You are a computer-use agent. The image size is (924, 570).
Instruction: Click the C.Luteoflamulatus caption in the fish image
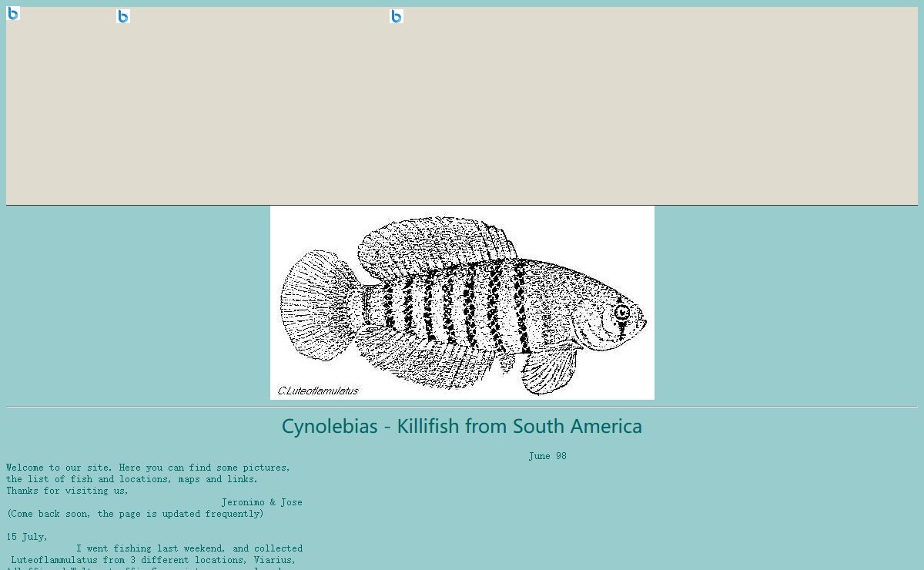tap(318, 391)
